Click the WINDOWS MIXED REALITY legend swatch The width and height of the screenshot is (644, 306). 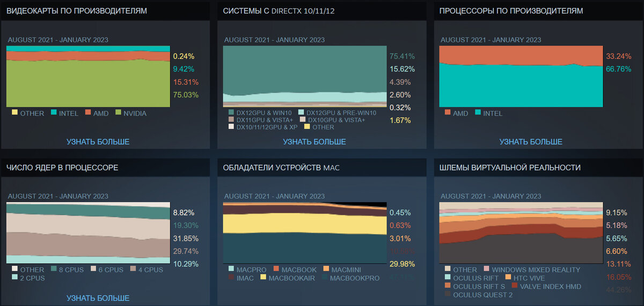pyautogui.click(x=486, y=269)
